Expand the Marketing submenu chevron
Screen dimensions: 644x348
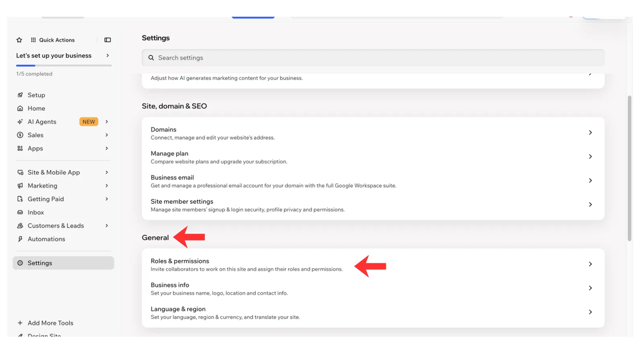point(107,186)
